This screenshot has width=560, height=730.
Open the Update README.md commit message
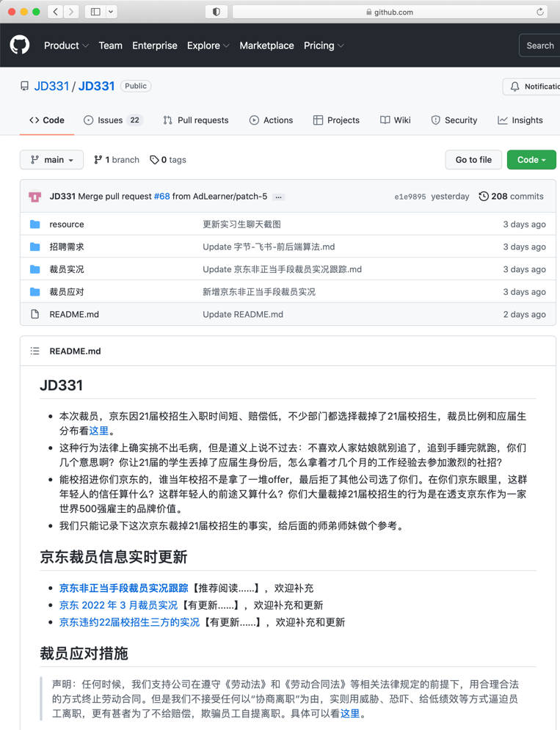point(243,314)
